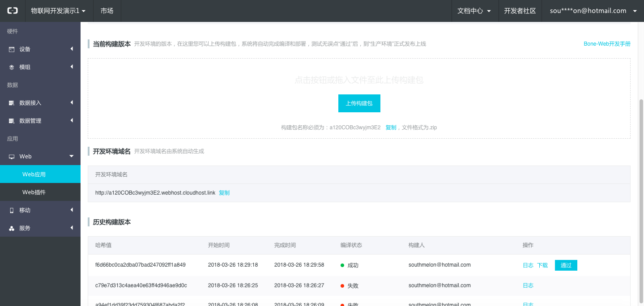Open 市场 in the top navigation
The width and height of the screenshot is (644, 306).
point(107,11)
